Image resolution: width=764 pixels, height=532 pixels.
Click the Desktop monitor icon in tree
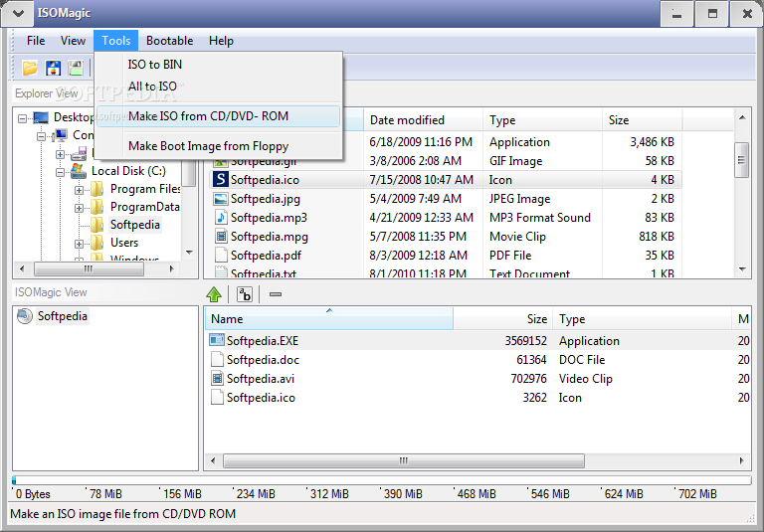click(x=41, y=117)
